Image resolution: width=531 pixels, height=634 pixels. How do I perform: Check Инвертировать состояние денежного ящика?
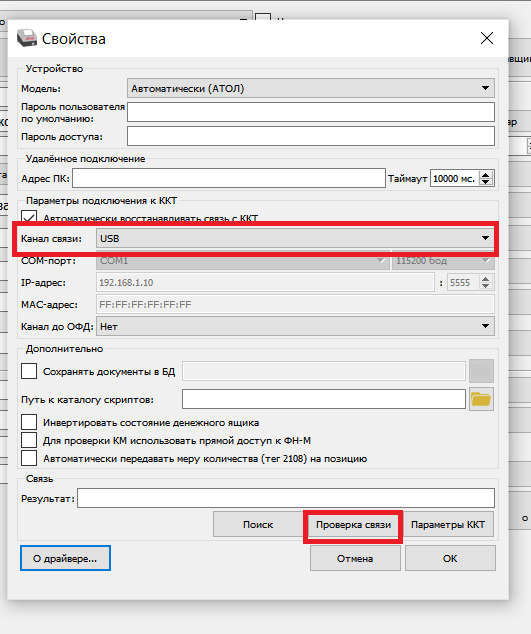29,422
